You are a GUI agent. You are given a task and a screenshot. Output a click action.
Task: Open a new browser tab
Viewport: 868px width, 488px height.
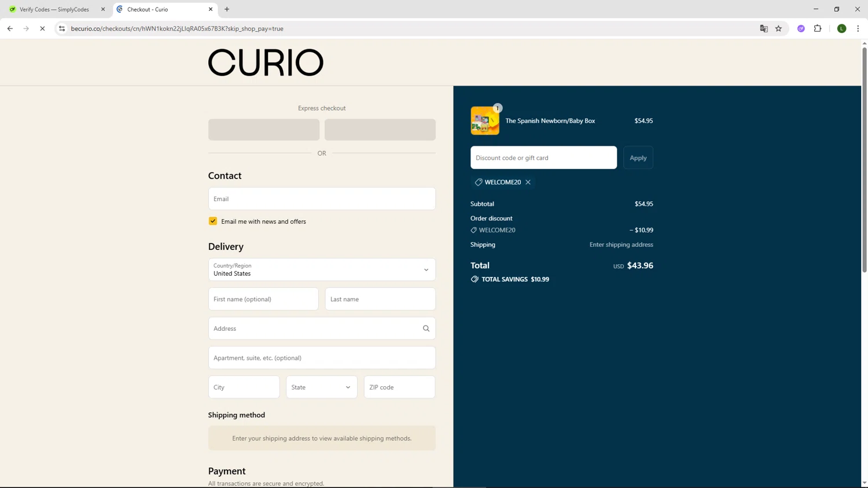pos(227,9)
